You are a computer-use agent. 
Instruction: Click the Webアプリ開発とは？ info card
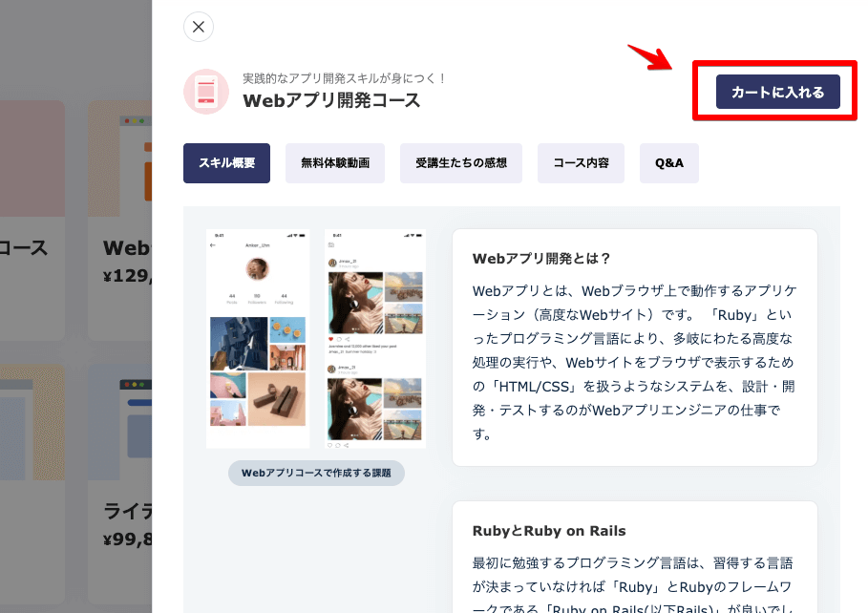(x=635, y=348)
